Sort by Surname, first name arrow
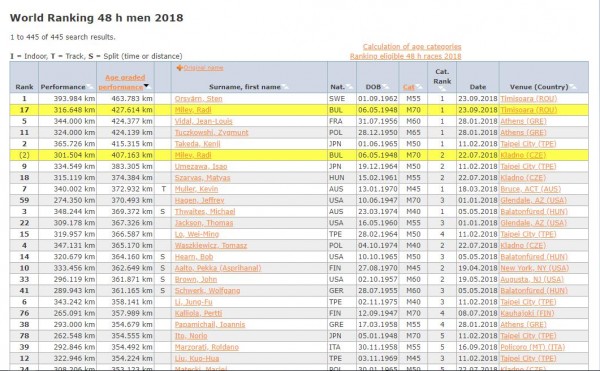This screenshot has height=371, width=600. click(285, 87)
